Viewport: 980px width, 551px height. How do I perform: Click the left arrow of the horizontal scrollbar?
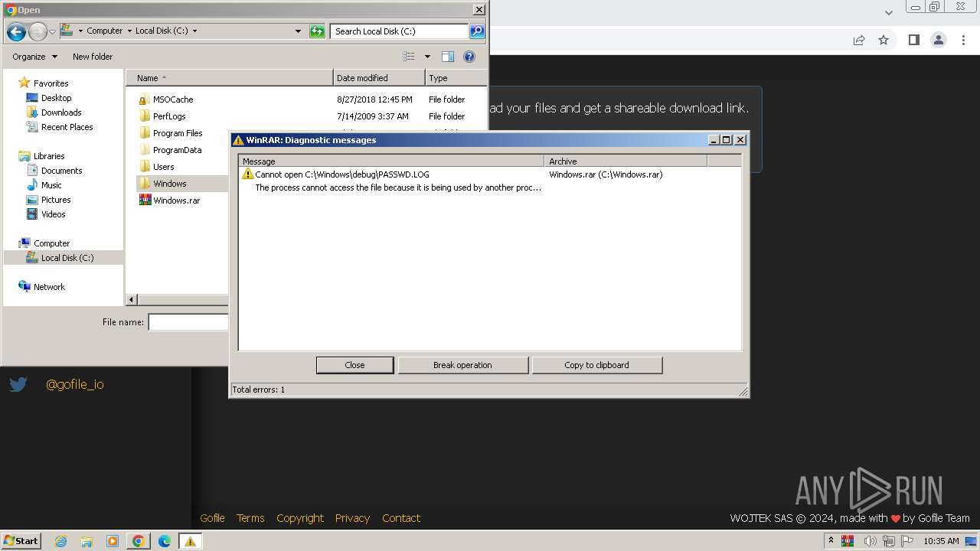pos(131,300)
